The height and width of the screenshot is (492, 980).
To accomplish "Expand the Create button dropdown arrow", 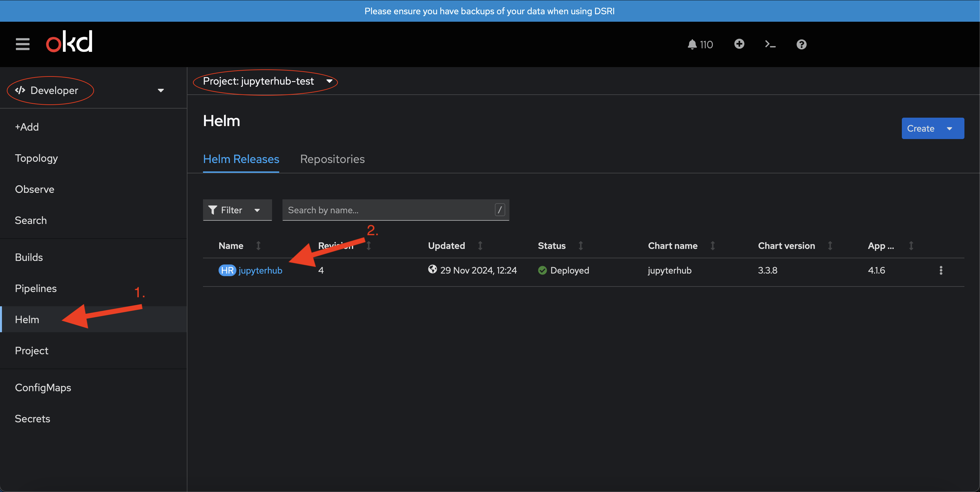I will click(x=950, y=129).
